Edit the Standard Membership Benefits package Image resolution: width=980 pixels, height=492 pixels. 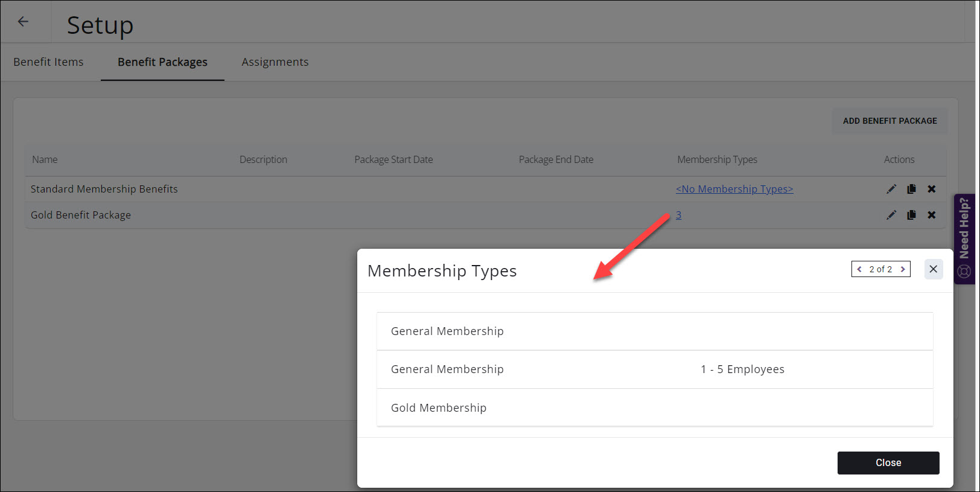891,189
